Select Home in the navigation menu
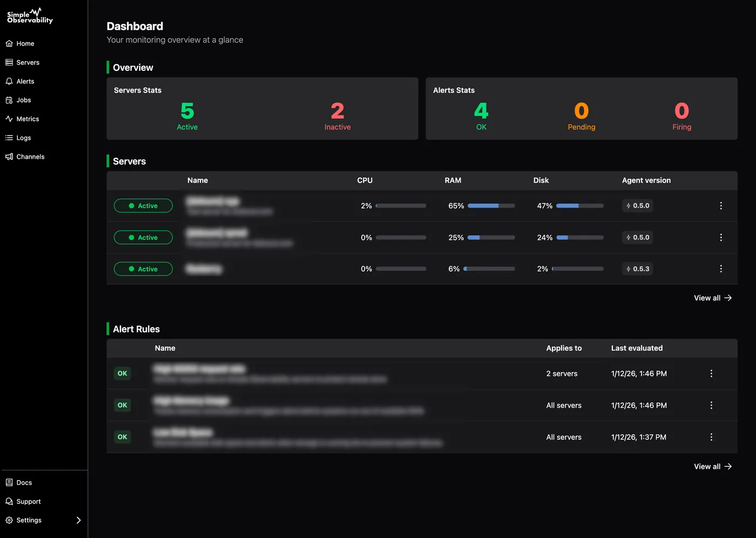This screenshot has width=756, height=538. coord(25,43)
